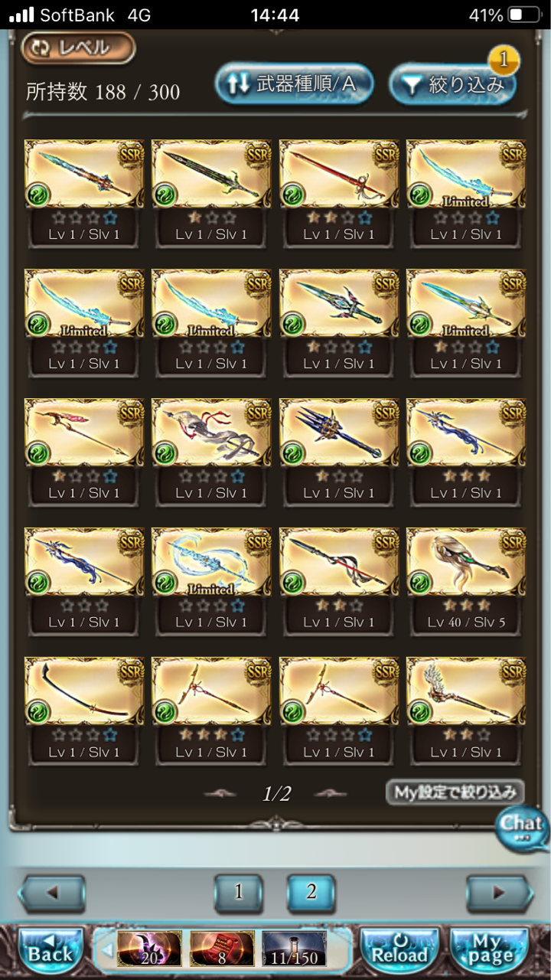
Task: Expand the bottom shortcut bar left arrow
Action: pyautogui.click(x=106, y=950)
